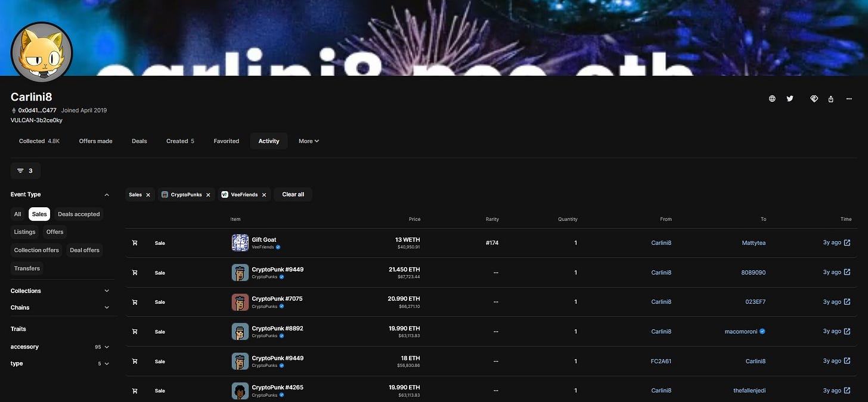Toggle the Sales event type filter
This screenshot has height=402, width=868.
(x=39, y=214)
